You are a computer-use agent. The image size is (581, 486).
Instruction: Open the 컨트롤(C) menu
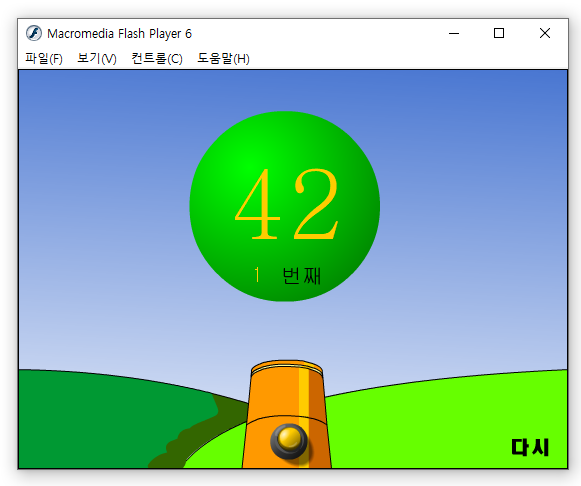pos(157,59)
